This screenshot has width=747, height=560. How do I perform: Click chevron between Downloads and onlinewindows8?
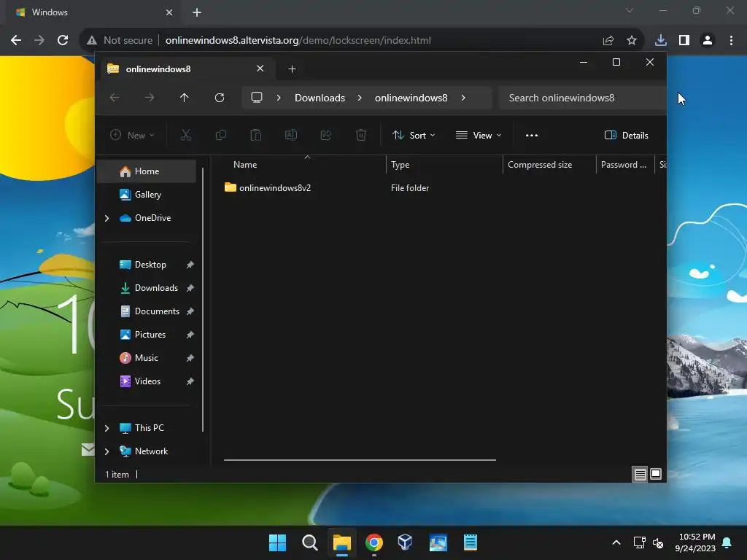(360, 98)
